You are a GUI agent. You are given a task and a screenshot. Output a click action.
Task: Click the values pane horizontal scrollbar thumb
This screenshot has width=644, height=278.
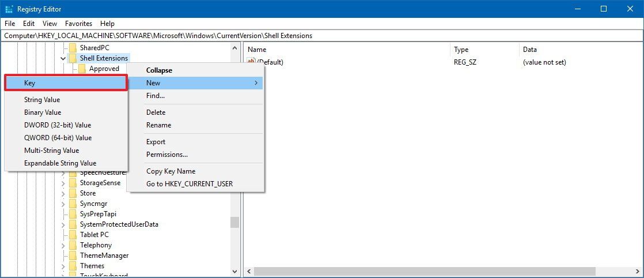425,272
